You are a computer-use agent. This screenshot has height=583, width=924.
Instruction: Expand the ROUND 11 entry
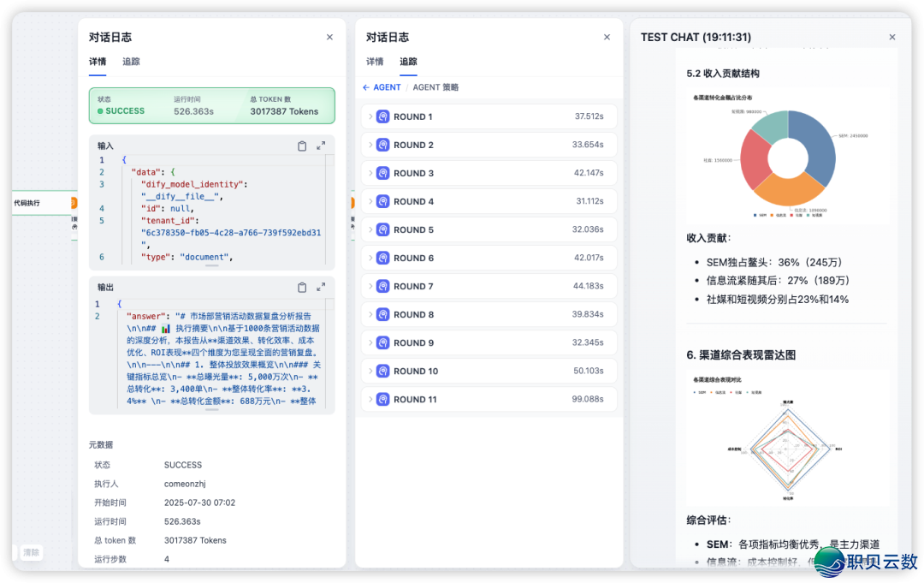coord(370,399)
